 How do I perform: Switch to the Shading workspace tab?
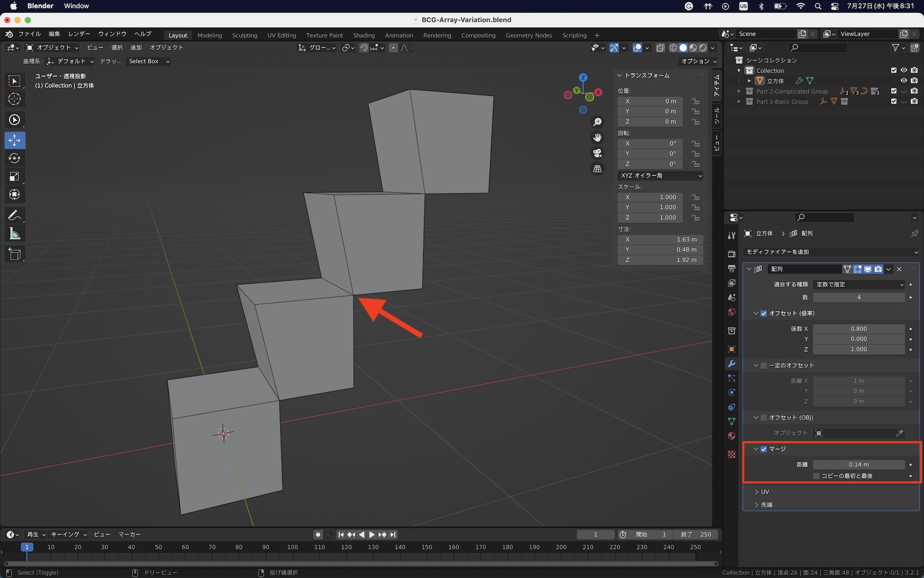[x=364, y=35]
